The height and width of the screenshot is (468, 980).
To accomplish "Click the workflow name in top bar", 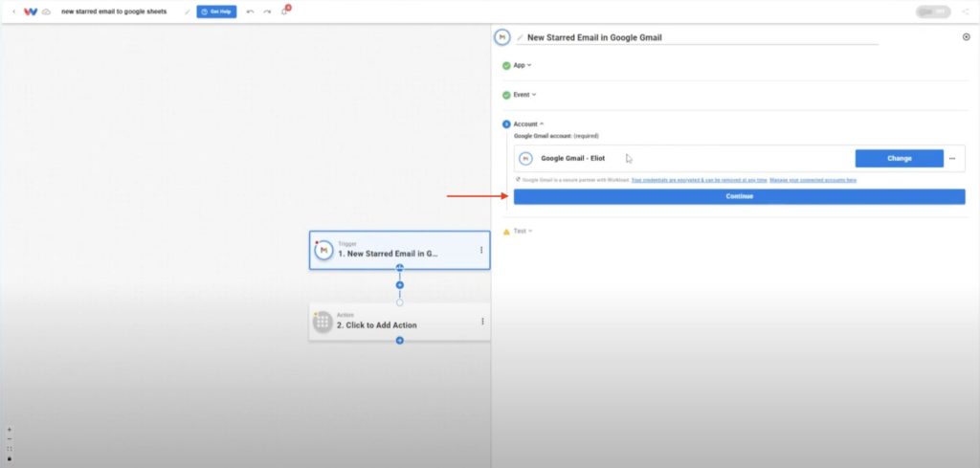I will (x=114, y=11).
